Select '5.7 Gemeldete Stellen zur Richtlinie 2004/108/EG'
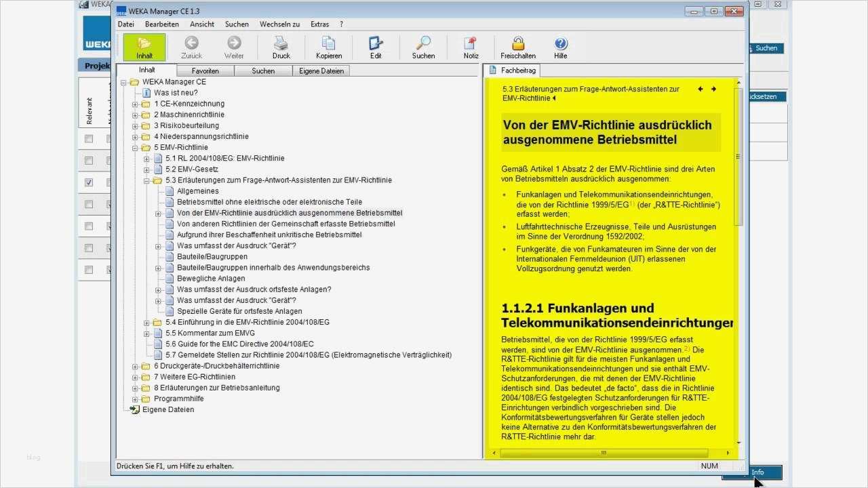 pos(309,354)
